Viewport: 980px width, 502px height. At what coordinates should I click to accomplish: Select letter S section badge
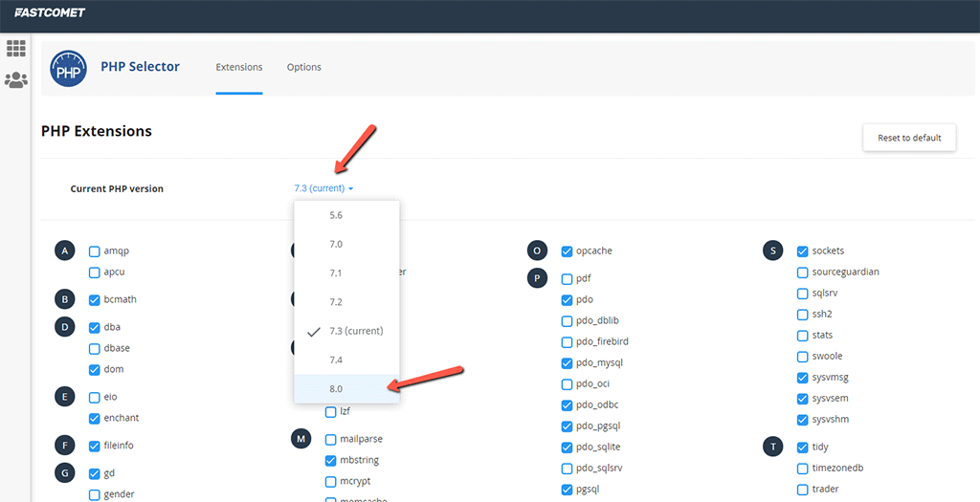tap(773, 251)
